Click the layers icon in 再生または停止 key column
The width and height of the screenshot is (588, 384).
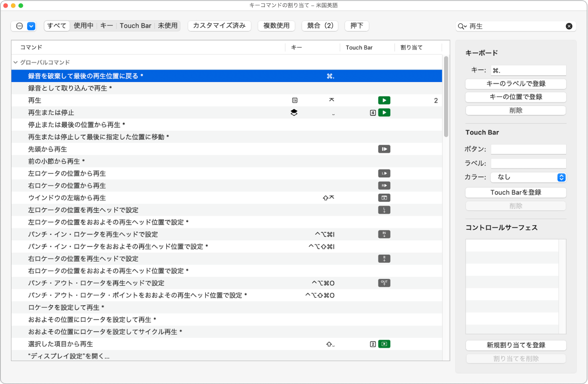tap(295, 112)
